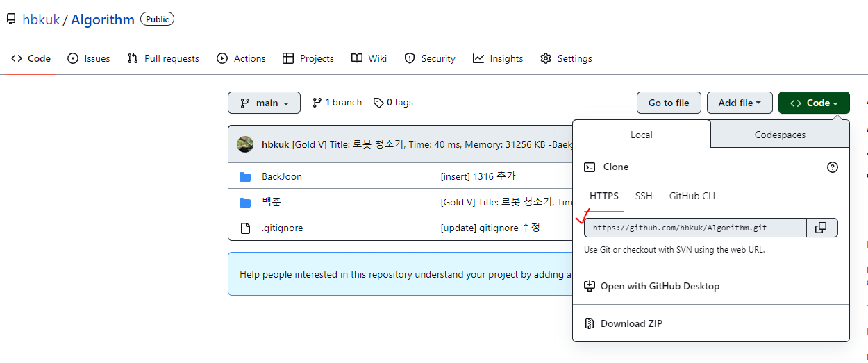
Task: Click the 백준 folder icon
Action: tap(245, 202)
